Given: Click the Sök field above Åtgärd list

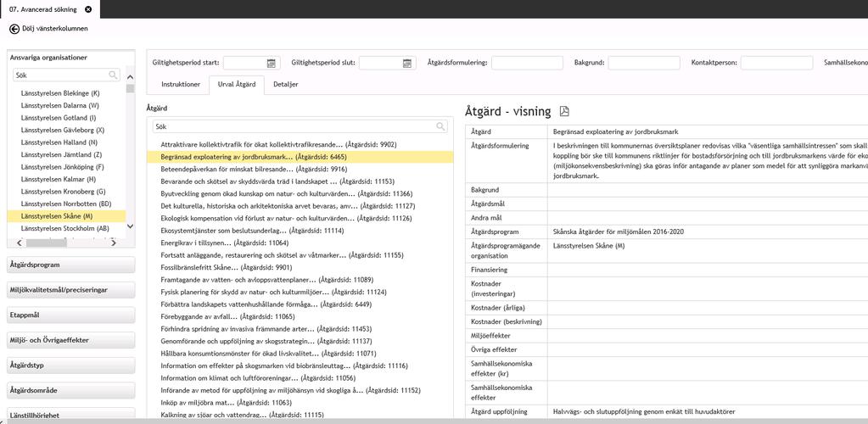Looking at the screenshot, I should click(300, 126).
